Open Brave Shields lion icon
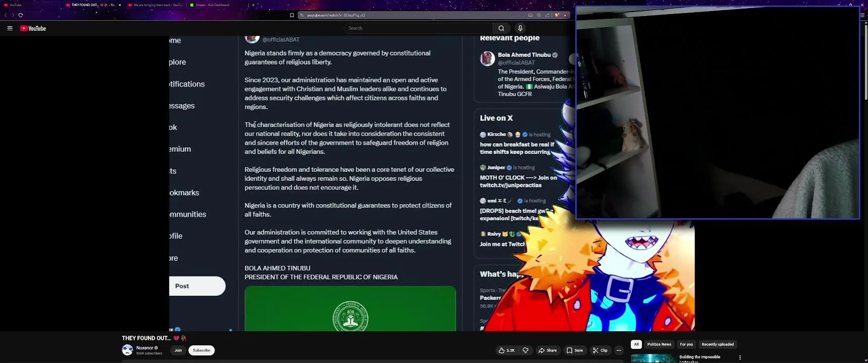This screenshot has height=363, width=868. (x=557, y=15)
